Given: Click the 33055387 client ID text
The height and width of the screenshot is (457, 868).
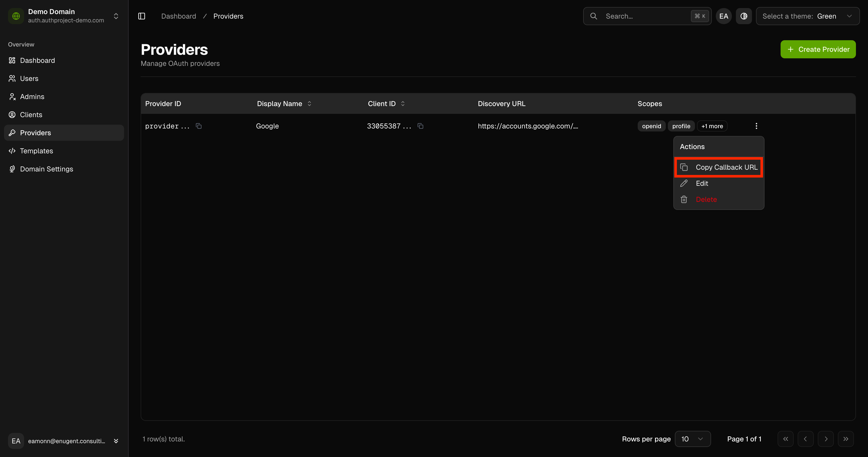Looking at the screenshot, I should tap(389, 126).
